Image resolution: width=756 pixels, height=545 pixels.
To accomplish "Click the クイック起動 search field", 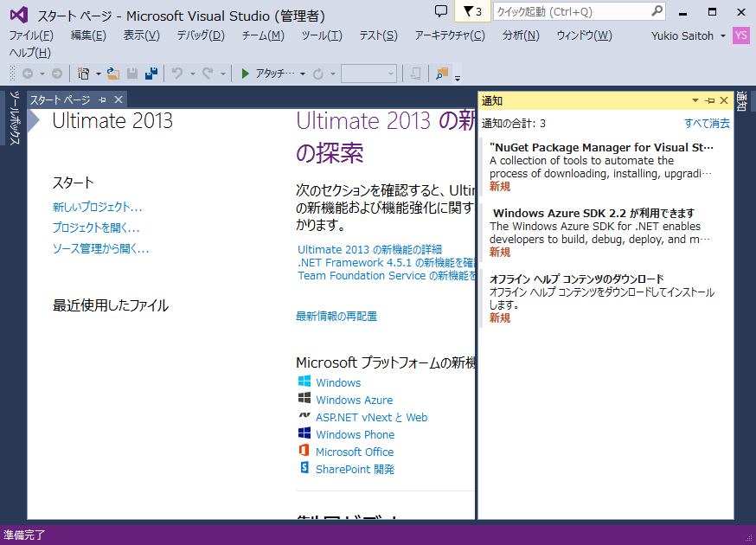I will 571,11.
